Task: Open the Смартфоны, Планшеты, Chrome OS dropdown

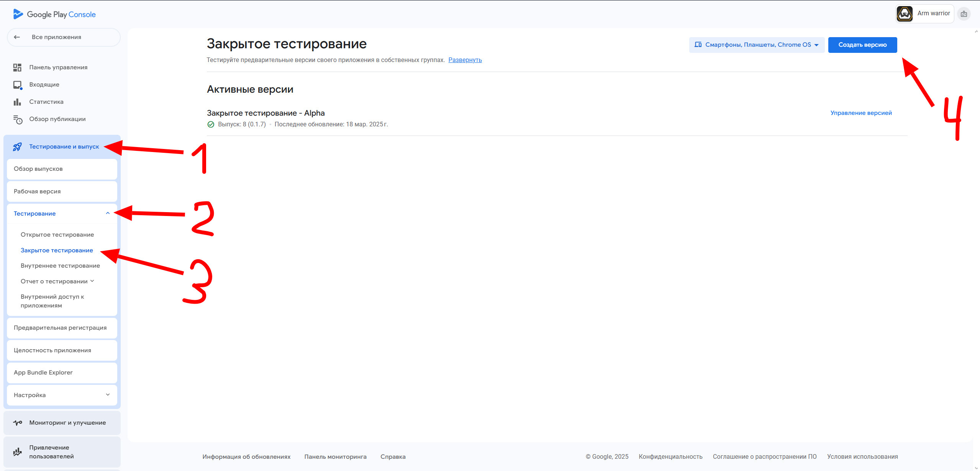Action: pyautogui.click(x=757, y=45)
